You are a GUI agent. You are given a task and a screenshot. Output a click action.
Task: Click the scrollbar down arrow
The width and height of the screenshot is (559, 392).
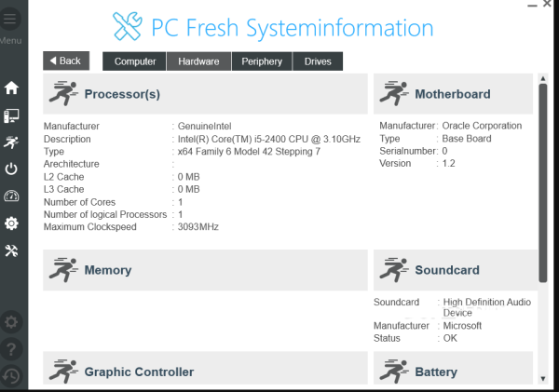(x=543, y=379)
